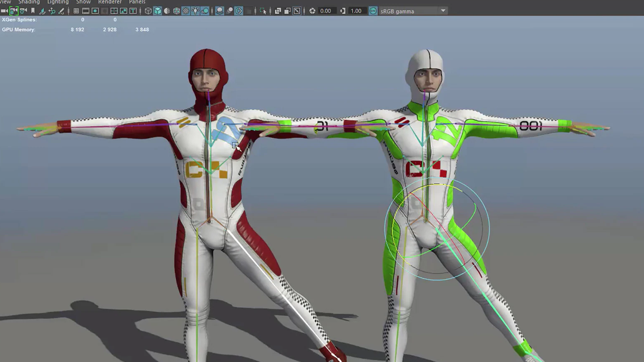Edit the exposure value field 0.00
The height and width of the screenshot is (362, 644).
(x=325, y=11)
